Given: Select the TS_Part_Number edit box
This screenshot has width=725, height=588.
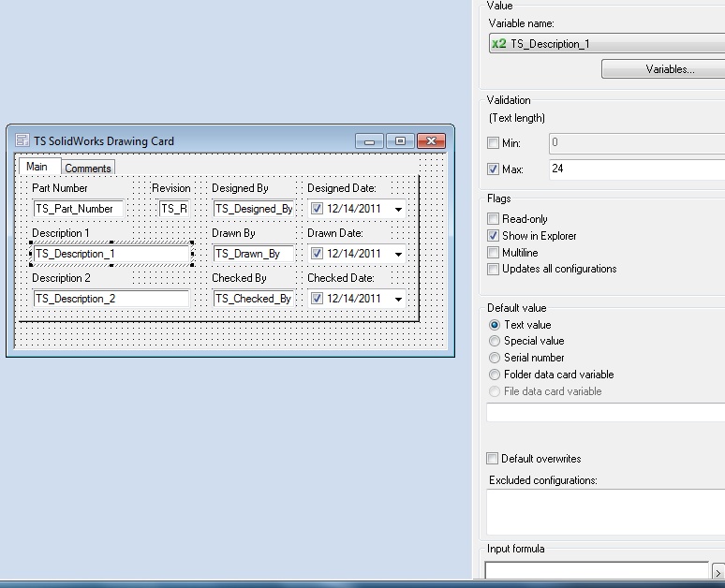Looking at the screenshot, I should click(78, 209).
